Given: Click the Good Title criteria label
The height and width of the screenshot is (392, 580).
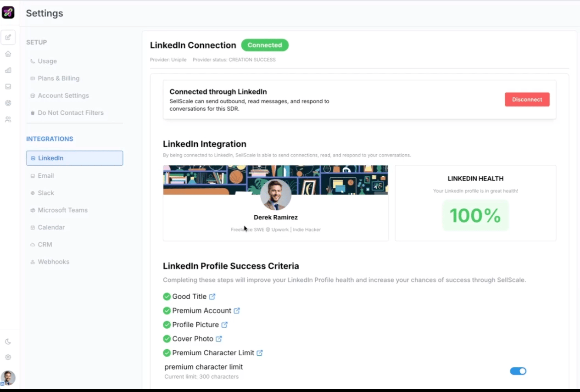Looking at the screenshot, I should [x=190, y=297].
